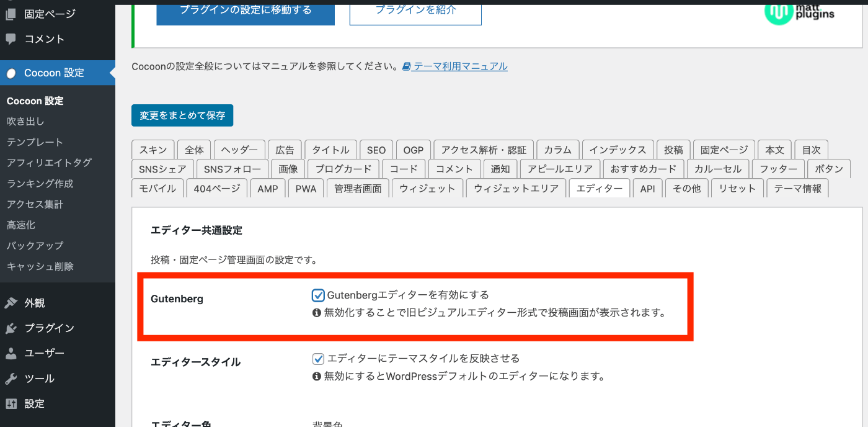Click the 外観 paintbrush icon
Image resolution: width=868 pixels, height=427 pixels.
pos(11,303)
